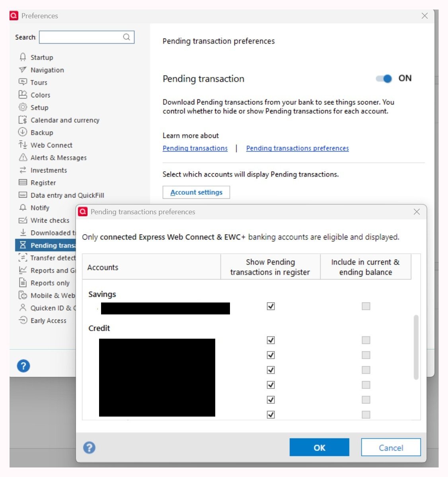This screenshot has height=477, width=448.
Task: Open the Setup gear icon
Action: point(23,107)
